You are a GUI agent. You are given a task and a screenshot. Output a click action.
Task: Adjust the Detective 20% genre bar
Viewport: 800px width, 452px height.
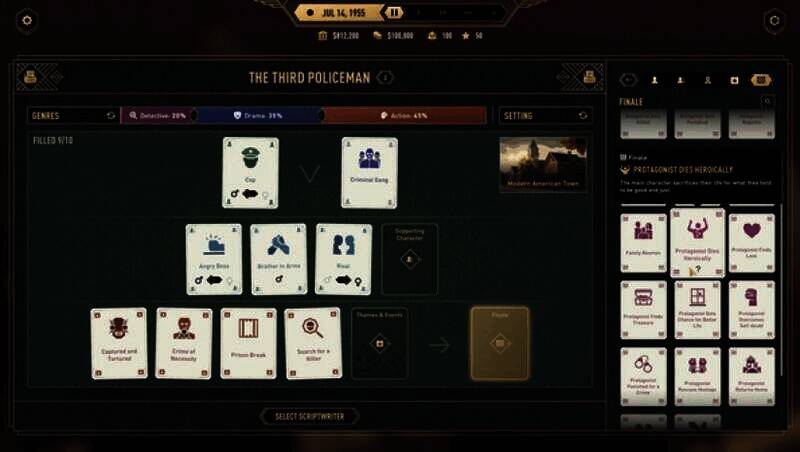(157, 116)
